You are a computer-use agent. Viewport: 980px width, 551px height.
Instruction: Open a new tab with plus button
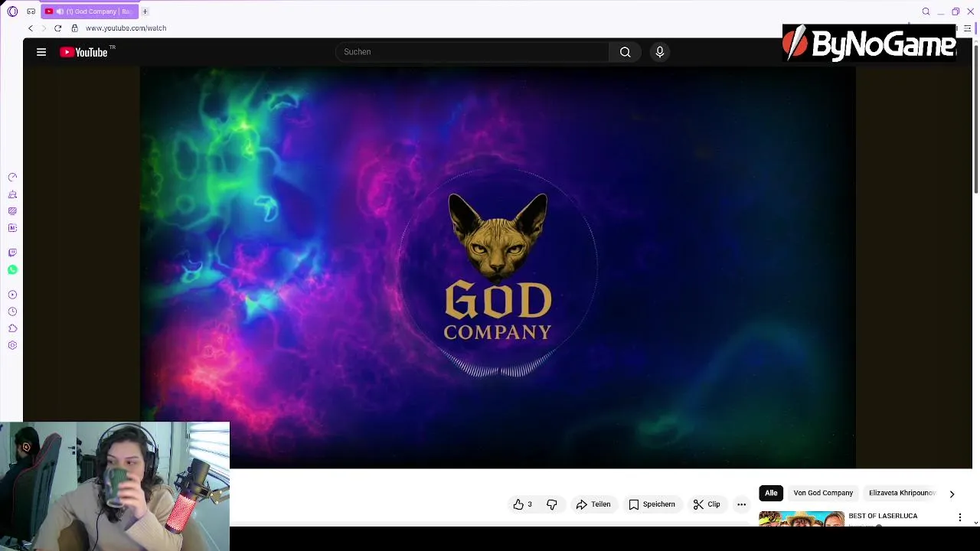pyautogui.click(x=145, y=11)
